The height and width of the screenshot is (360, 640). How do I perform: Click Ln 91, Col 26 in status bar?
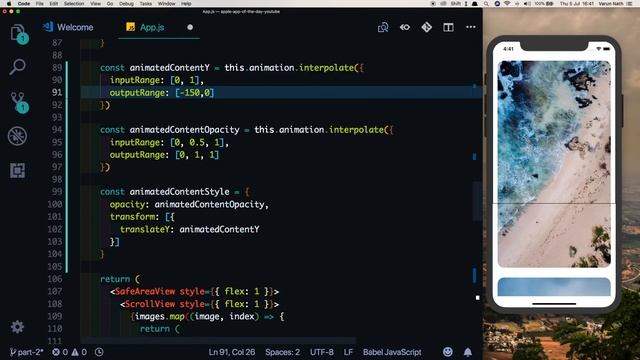pyautogui.click(x=232, y=352)
